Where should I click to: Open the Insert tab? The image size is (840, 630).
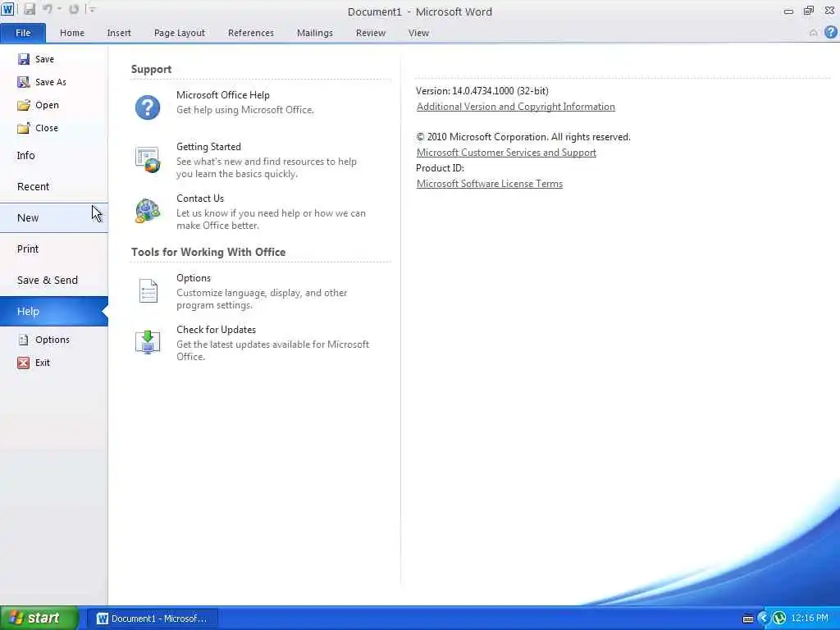119,33
